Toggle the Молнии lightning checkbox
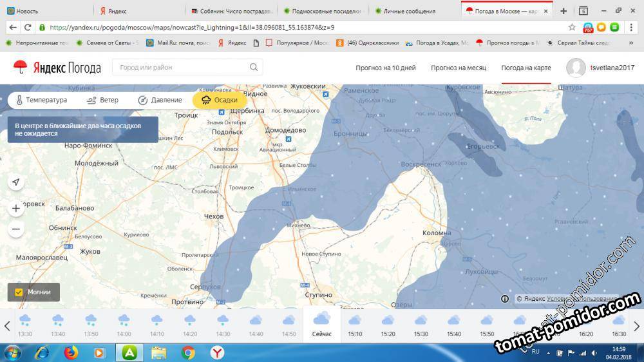This screenshot has height=362, width=644. point(19,292)
